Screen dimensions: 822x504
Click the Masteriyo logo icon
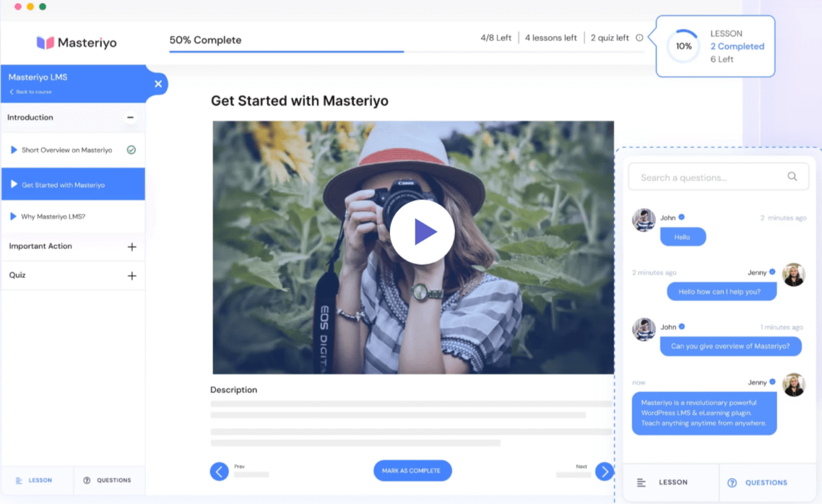pyautogui.click(x=46, y=43)
